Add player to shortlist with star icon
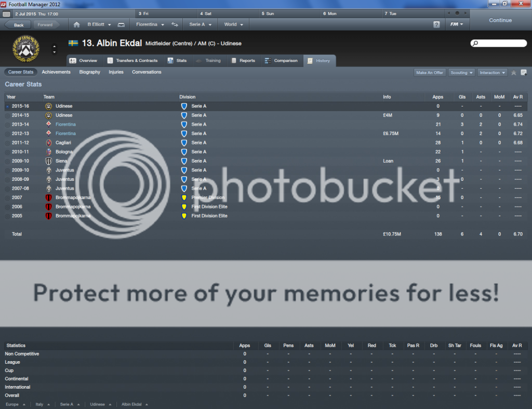This screenshot has width=532, height=409. click(x=514, y=73)
